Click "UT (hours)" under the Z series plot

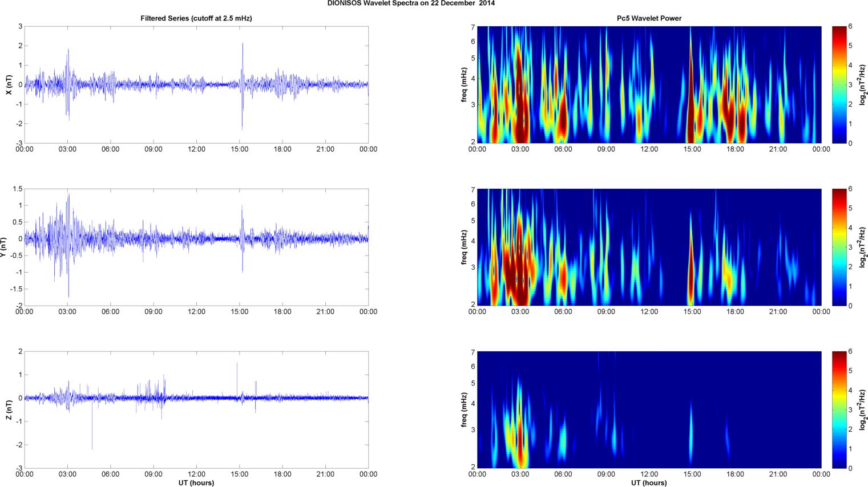pos(196,483)
